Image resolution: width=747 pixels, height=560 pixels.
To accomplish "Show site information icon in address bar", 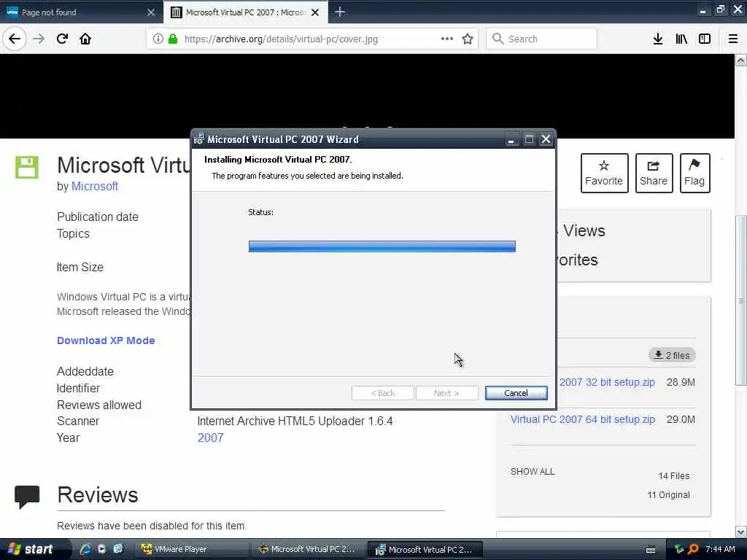I will (158, 39).
